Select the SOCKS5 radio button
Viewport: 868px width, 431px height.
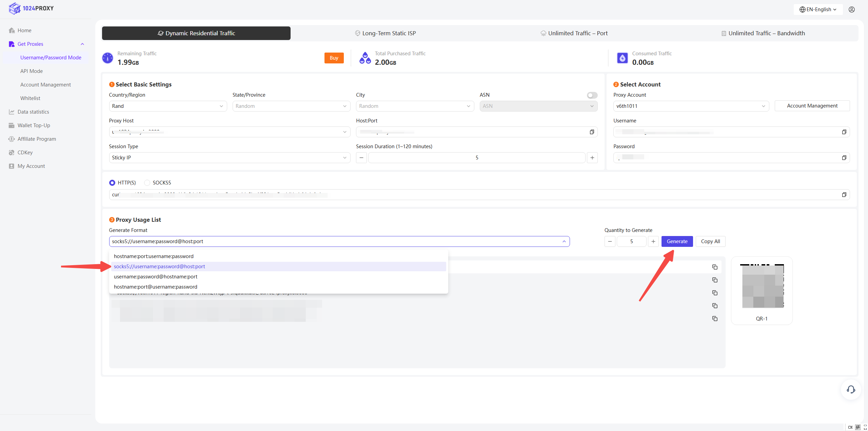[147, 183]
